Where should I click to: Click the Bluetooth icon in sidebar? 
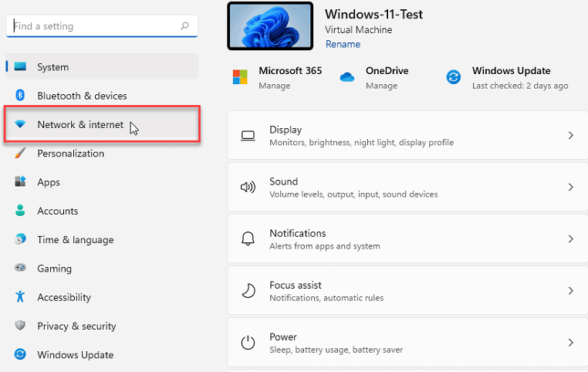click(20, 95)
